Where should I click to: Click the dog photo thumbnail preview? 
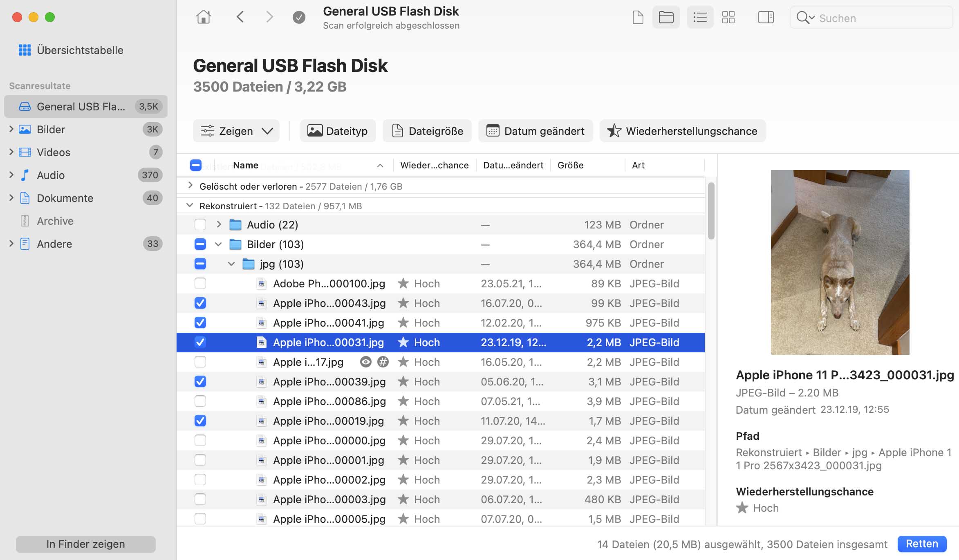click(x=841, y=262)
